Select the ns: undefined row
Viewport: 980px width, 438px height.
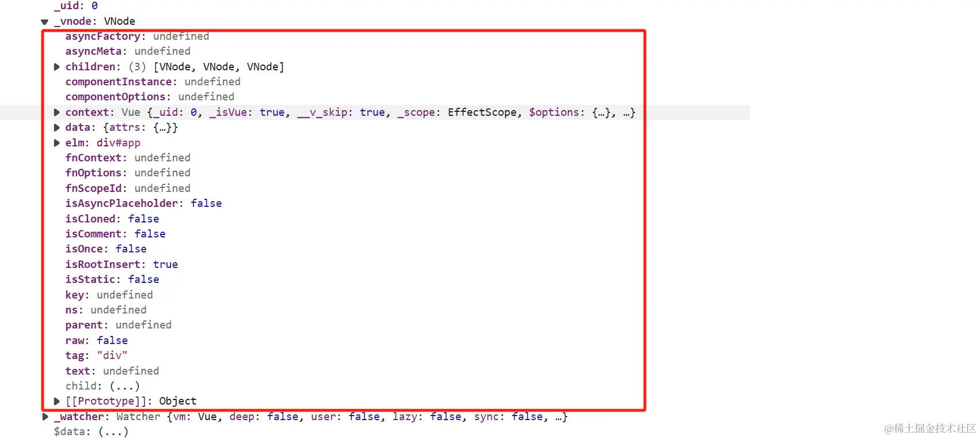pyautogui.click(x=106, y=310)
